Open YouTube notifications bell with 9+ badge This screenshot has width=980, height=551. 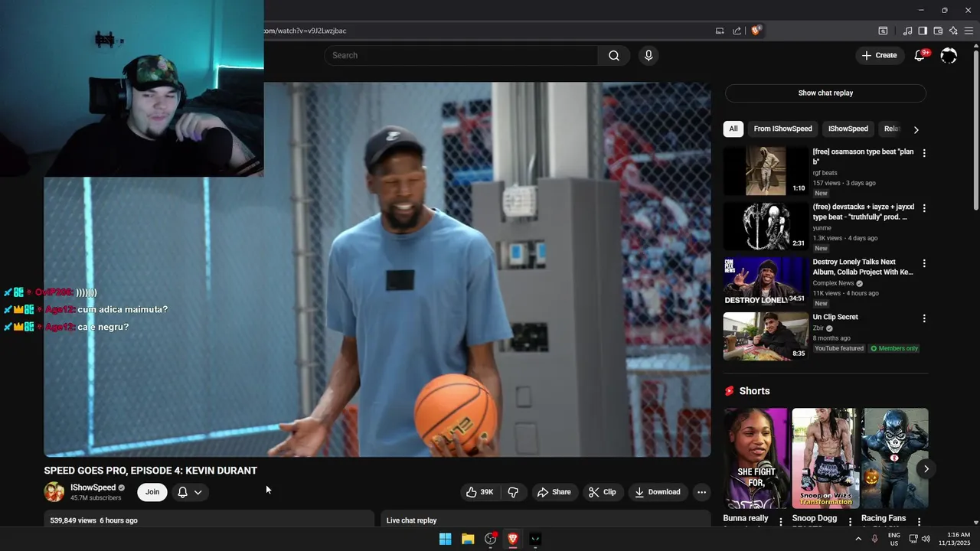click(920, 55)
